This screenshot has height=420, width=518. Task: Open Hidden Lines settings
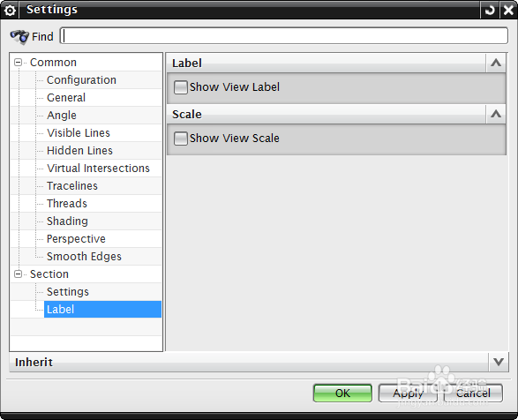[x=79, y=150]
